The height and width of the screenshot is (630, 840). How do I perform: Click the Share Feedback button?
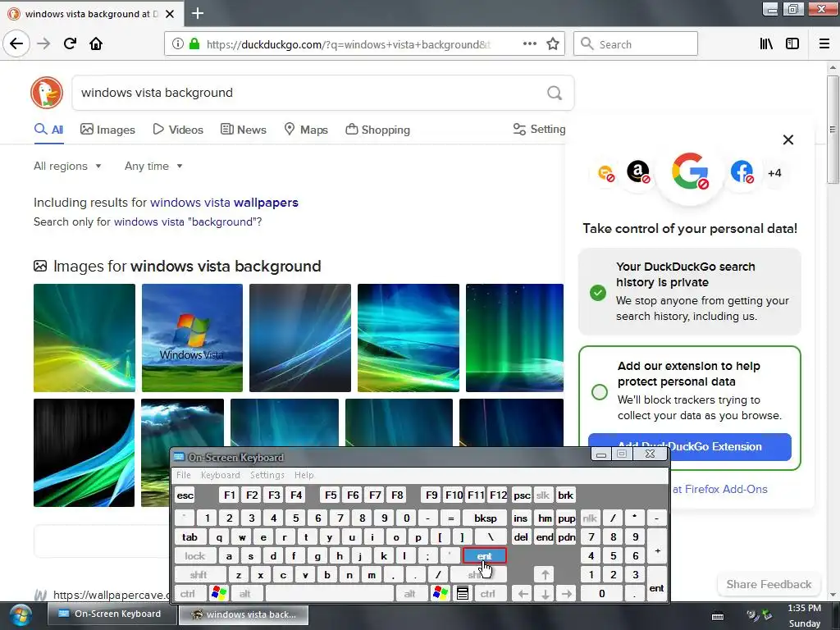tap(769, 584)
